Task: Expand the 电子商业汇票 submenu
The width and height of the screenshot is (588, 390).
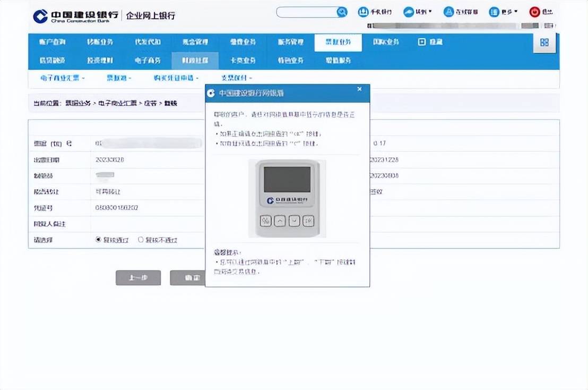Action: tap(63, 78)
